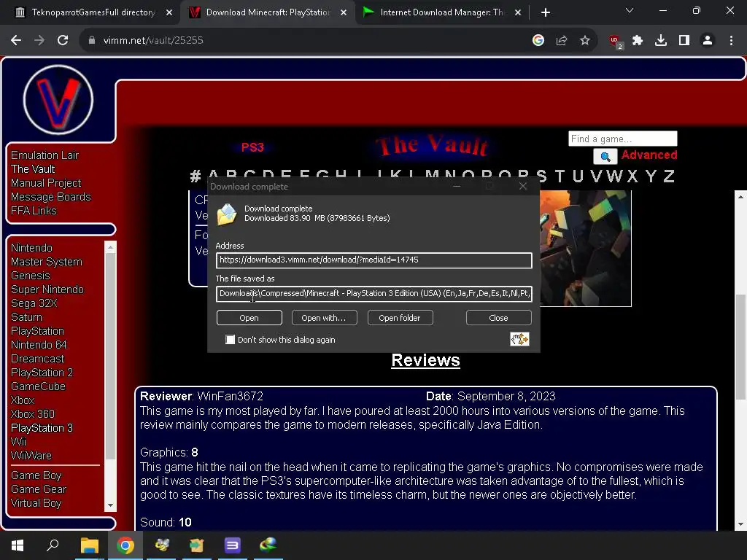Switch to Chrome on taskbar

[125, 545]
